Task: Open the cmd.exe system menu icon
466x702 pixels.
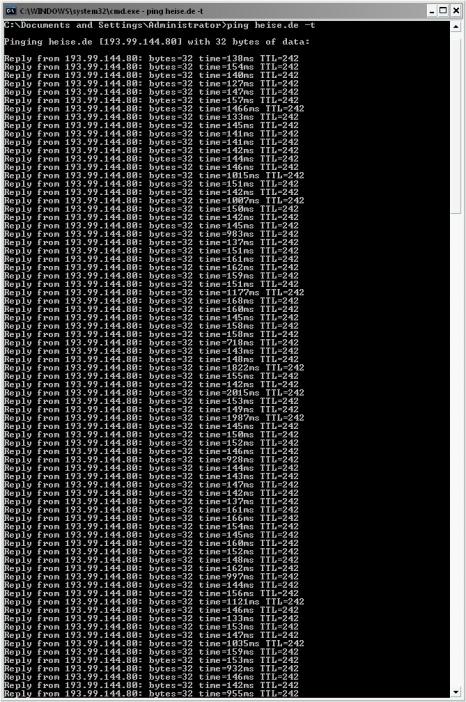Action: pos(11,10)
